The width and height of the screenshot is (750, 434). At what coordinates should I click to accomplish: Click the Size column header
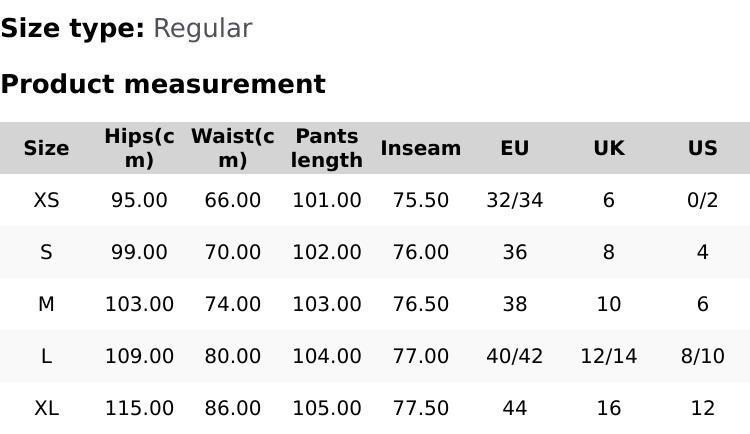[x=46, y=149]
